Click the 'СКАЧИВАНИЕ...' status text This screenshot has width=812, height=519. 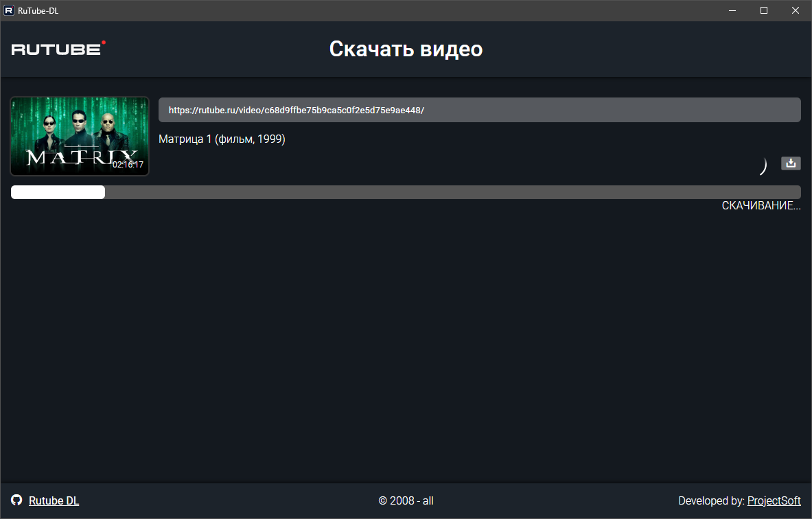click(x=761, y=206)
